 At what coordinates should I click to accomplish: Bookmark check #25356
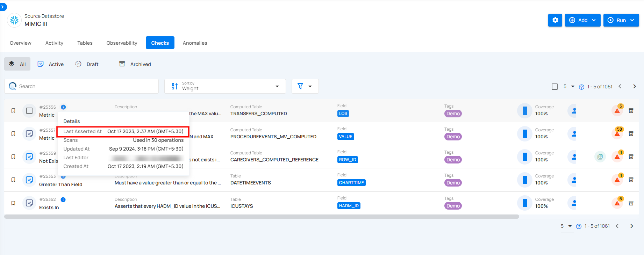13,111
